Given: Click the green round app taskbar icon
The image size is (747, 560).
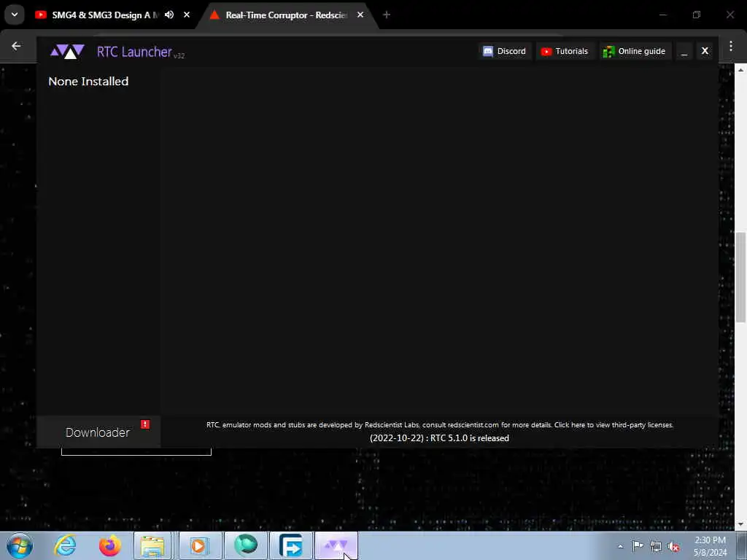Looking at the screenshot, I should point(246,545).
